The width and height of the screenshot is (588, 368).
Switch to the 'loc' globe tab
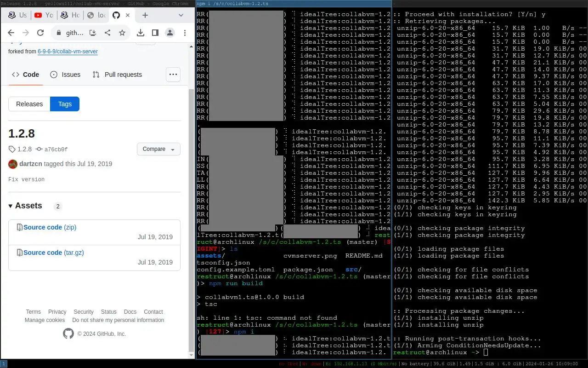pos(96,15)
